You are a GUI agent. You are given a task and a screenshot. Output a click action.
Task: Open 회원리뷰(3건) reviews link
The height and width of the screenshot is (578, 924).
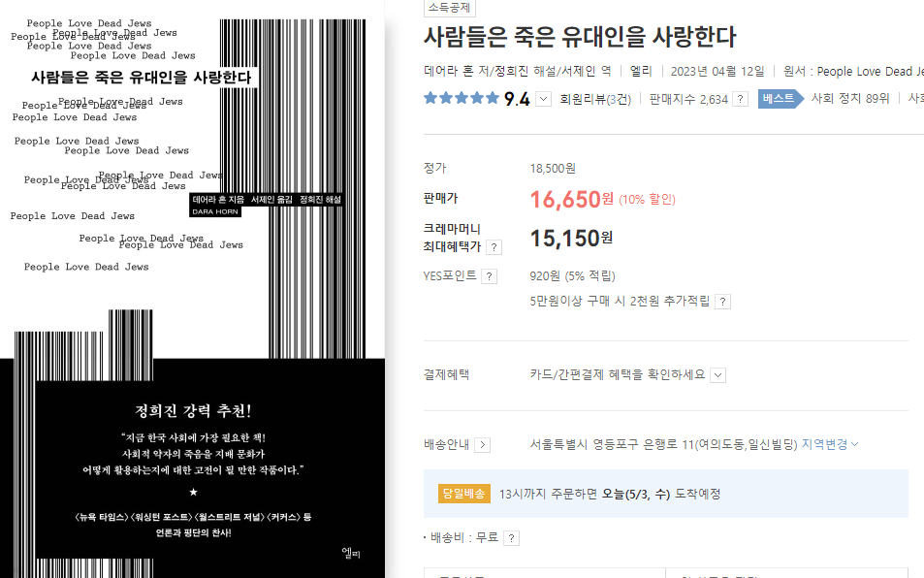point(595,99)
